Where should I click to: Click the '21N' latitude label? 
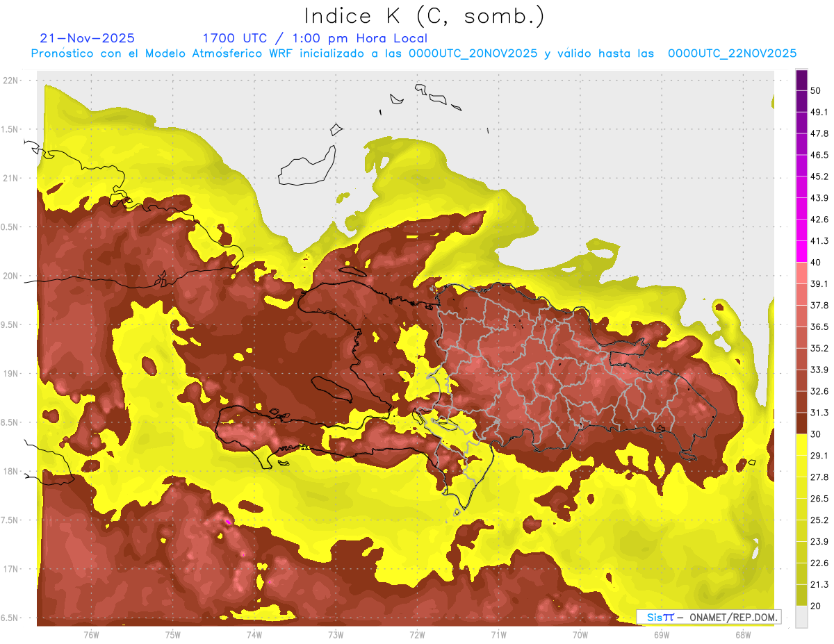pyautogui.click(x=10, y=178)
